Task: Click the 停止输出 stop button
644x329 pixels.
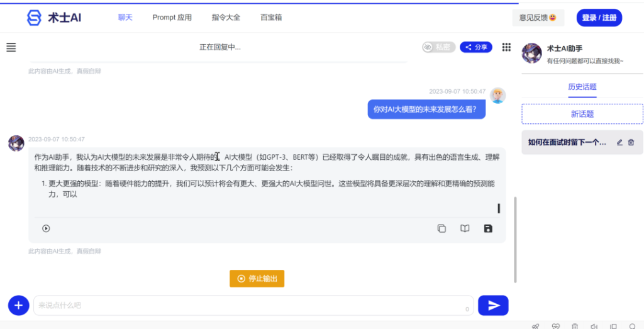Action: tap(257, 279)
